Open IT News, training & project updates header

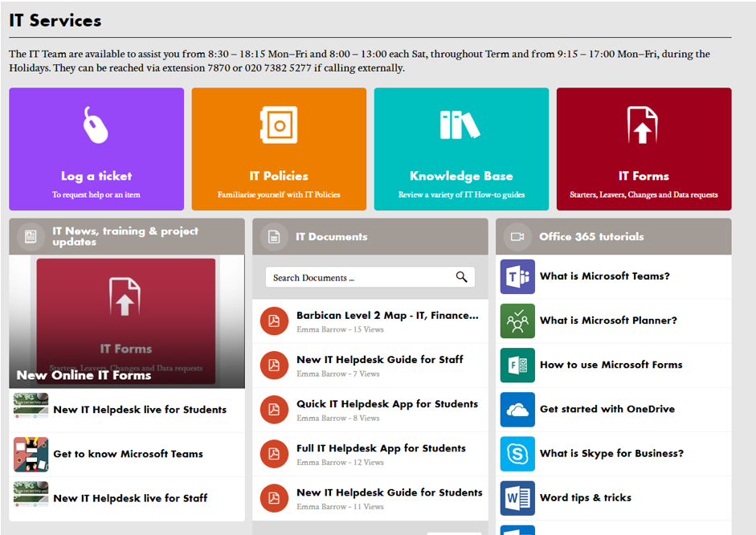point(125,236)
